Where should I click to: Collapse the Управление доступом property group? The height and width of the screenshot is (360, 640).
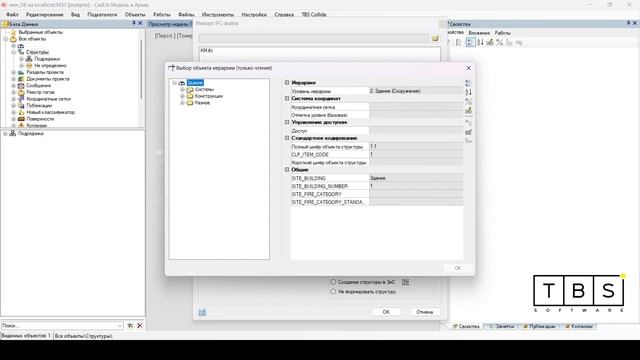click(287, 122)
